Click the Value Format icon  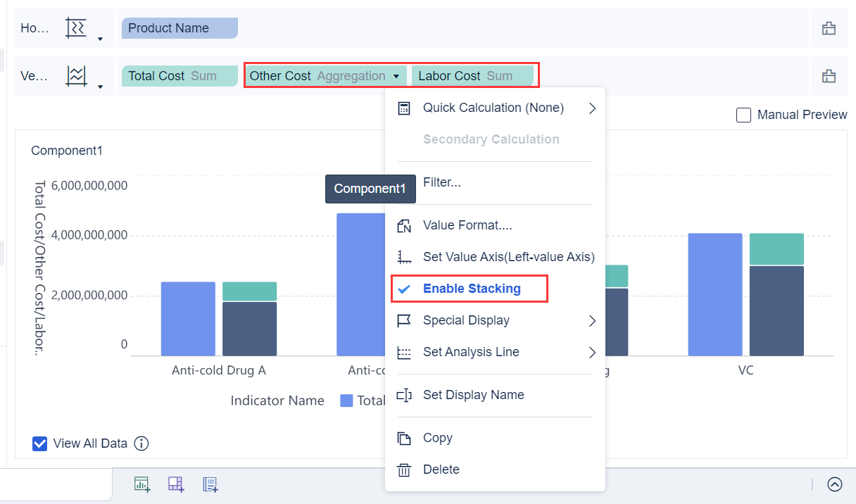(x=404, y=225)
